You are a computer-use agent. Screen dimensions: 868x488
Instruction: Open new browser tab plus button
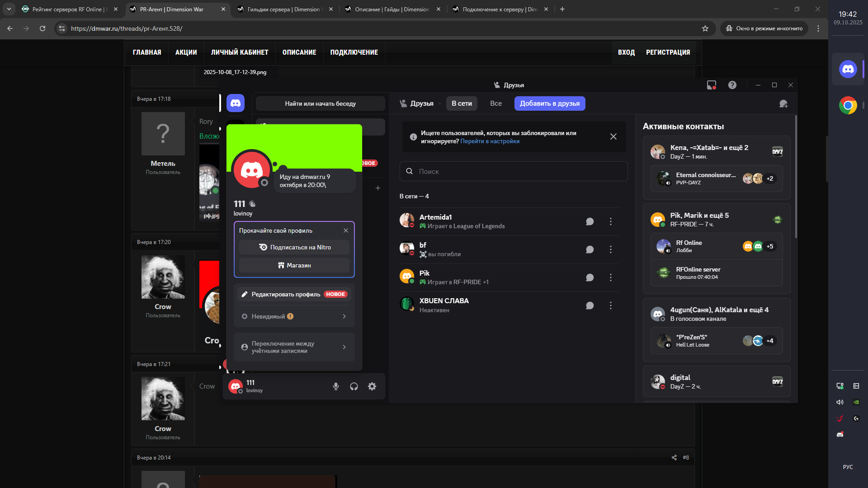(562, 9)
